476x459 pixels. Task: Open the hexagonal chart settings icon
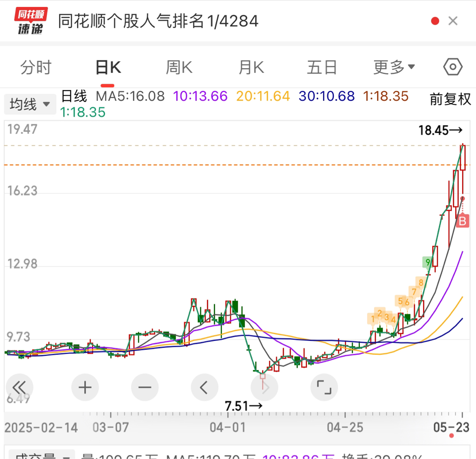[453, 67]
